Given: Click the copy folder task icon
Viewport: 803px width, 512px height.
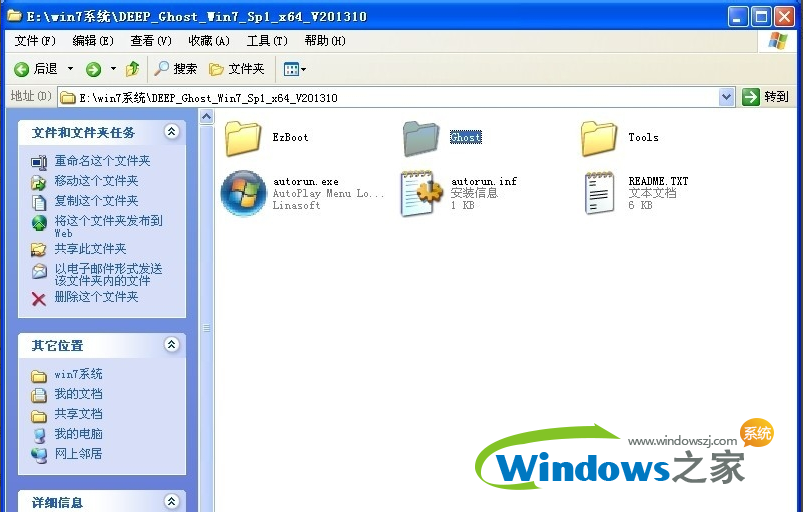Looking at the screenshot, I should 39,203.
